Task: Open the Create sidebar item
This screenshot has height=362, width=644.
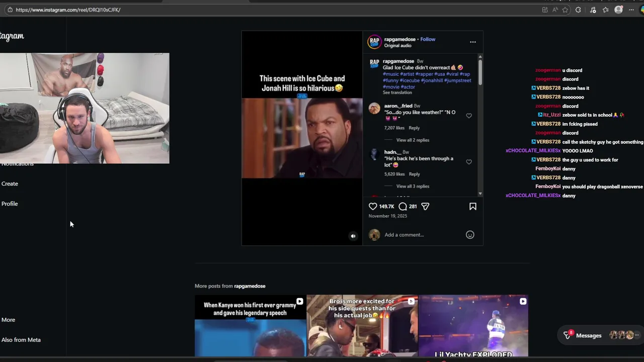Action: [10, 184]
